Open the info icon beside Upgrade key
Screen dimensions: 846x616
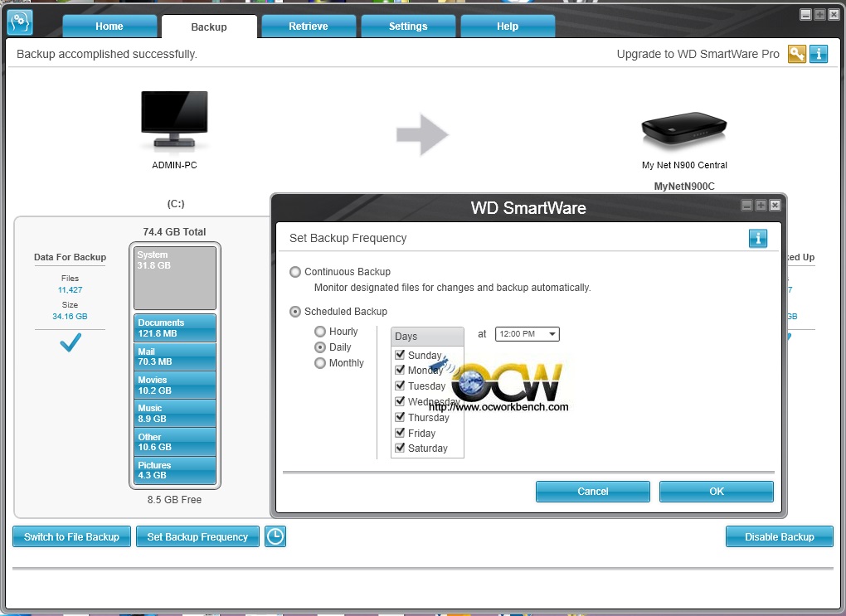[819, 54]
